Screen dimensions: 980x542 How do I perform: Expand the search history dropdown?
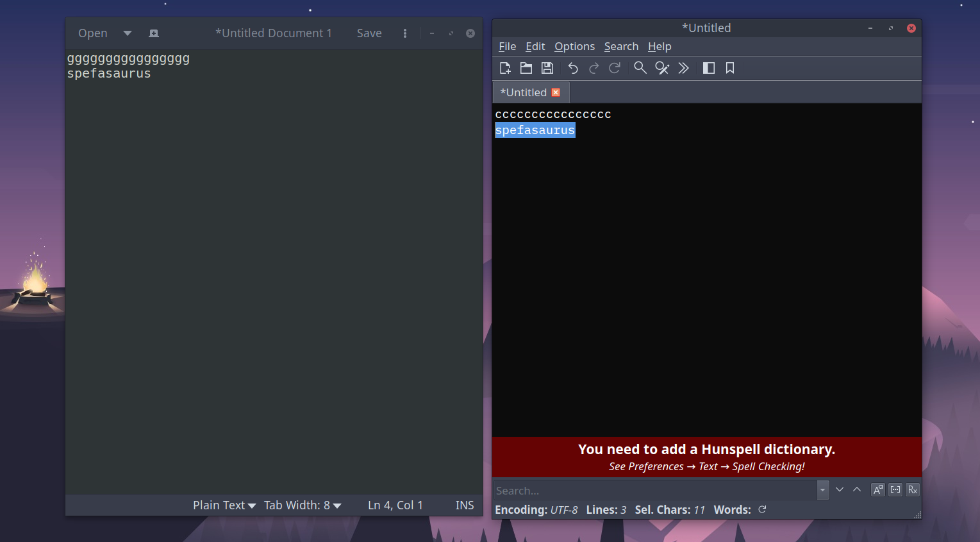click(x=823, y=490)
